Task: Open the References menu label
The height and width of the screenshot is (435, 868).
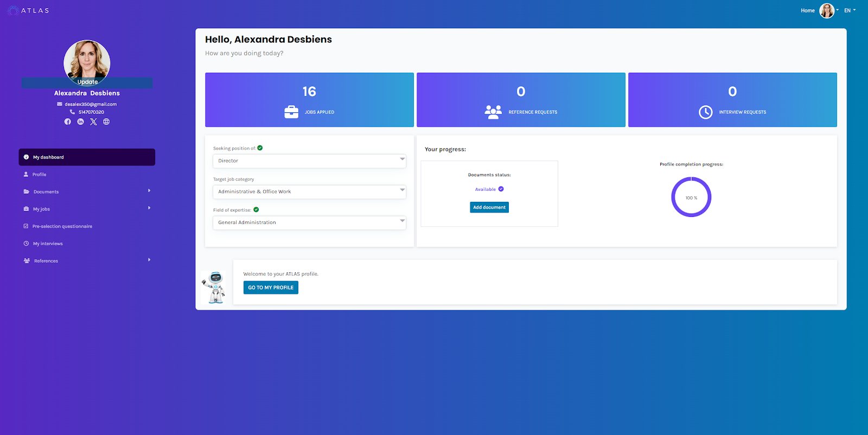Action: click(46, 261)
